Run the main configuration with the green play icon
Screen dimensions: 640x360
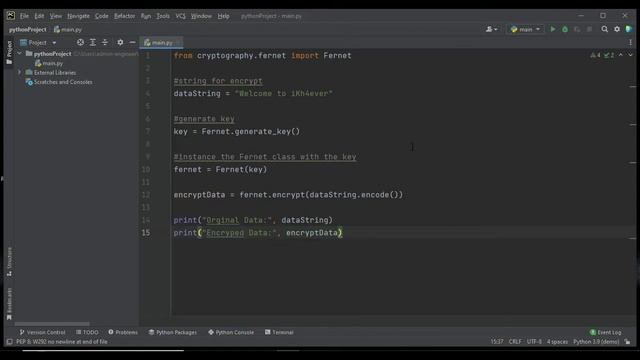point(553,29)
